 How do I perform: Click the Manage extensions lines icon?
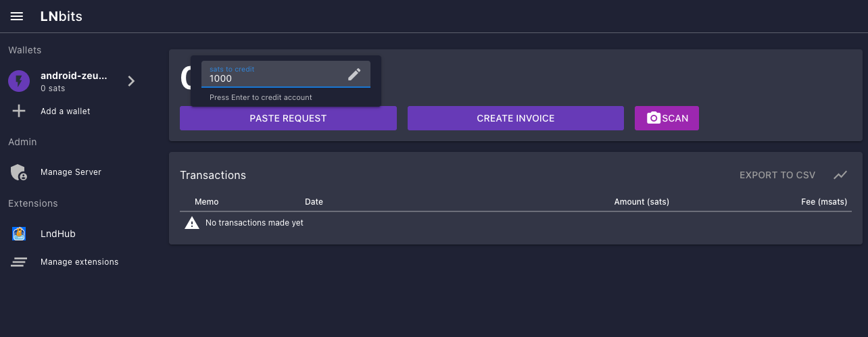tap(19, 262)
